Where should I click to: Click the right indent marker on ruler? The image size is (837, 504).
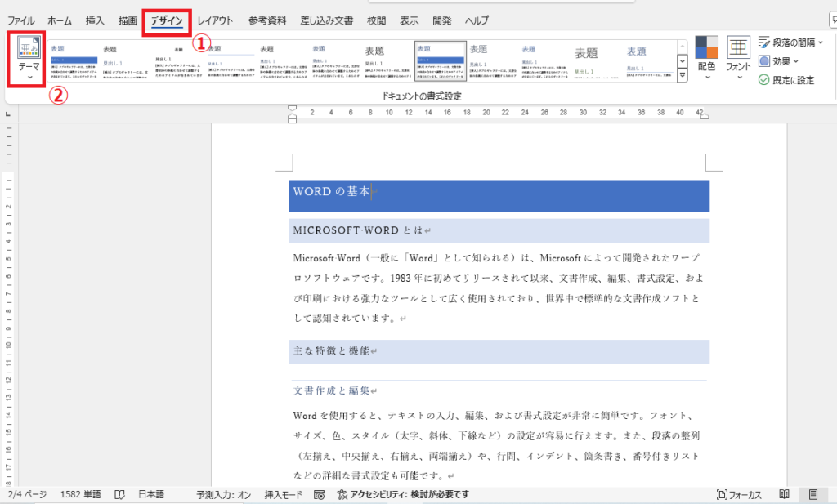(x=705, y=116)
